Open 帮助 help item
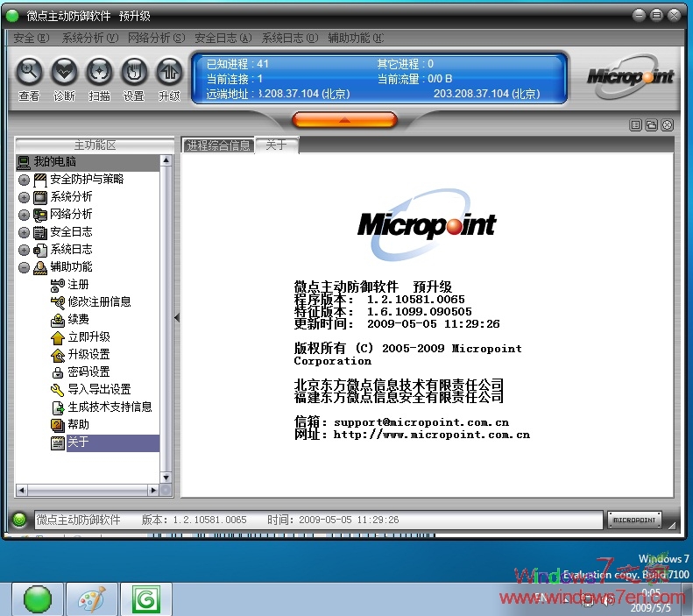This screenshot has height=616, width=693. [x=78, y=425]
